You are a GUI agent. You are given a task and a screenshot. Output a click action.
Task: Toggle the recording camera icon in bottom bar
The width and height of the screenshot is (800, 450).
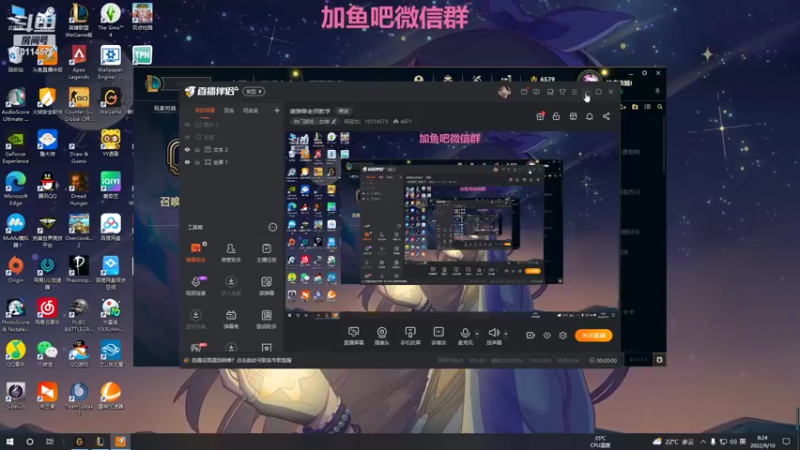pos(530,335)
